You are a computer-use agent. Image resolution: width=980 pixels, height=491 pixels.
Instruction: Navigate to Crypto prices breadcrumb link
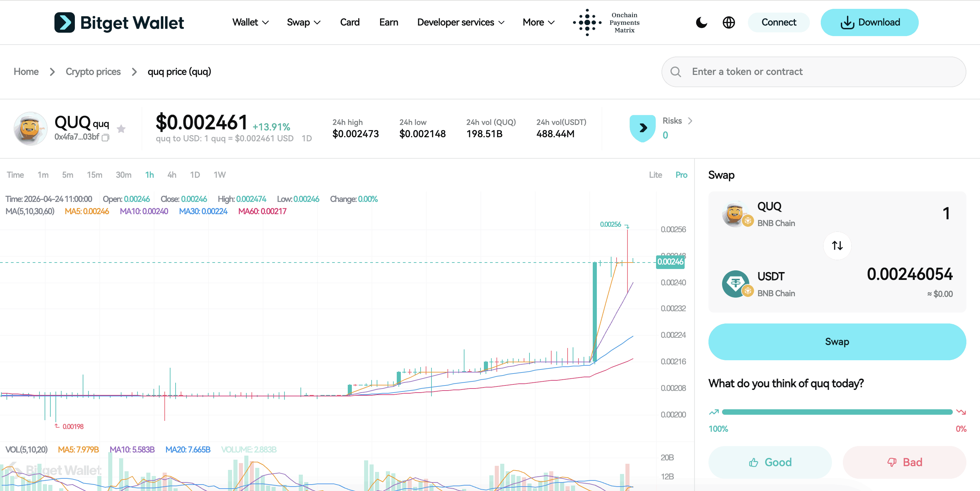(93, 72)
